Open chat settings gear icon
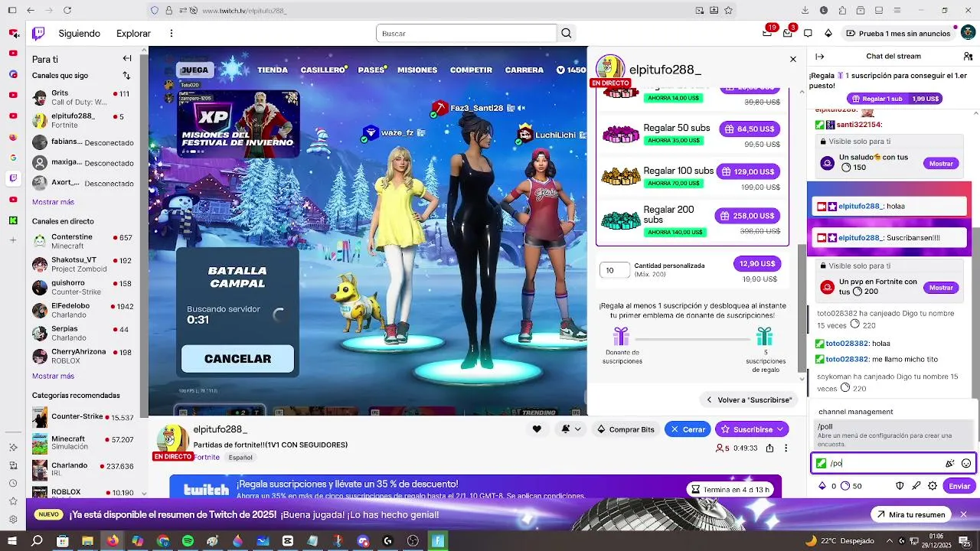 coord(933,486)
